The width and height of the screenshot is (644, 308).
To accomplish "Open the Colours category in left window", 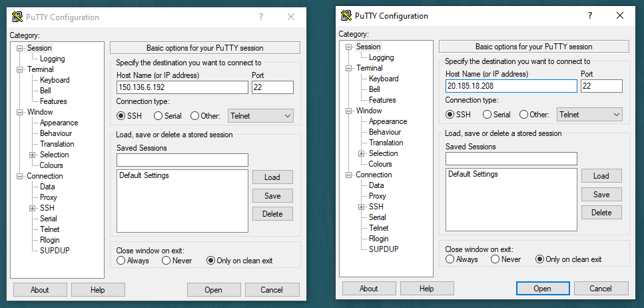I will click(x=51, y=165).
